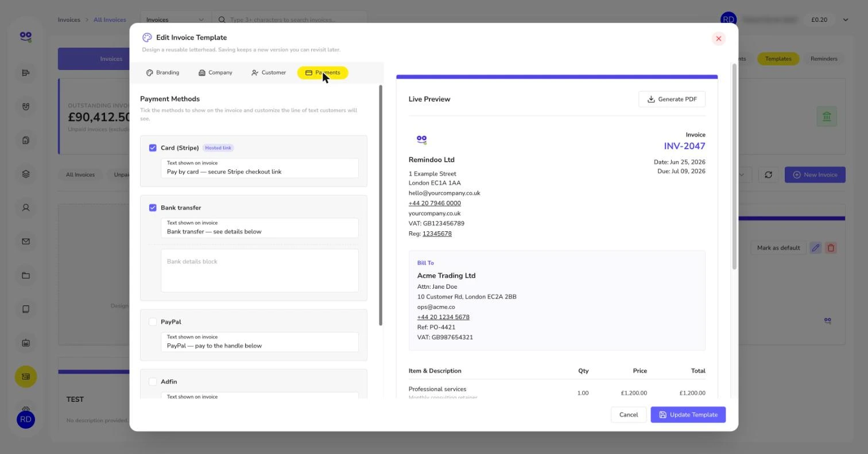This screenshot has height=454, width=868.
Task: Click the top bars icon in the sidebar
Action: (x=26, y=72)
